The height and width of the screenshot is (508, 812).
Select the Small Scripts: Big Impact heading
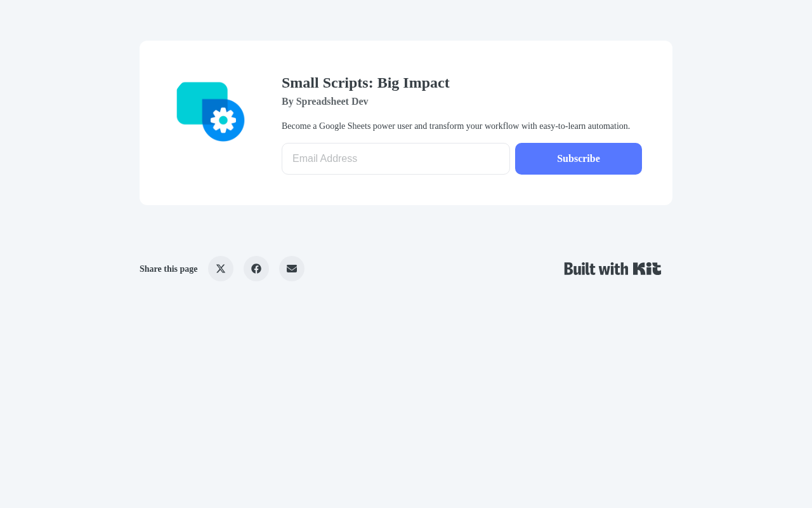pos(365,83)
